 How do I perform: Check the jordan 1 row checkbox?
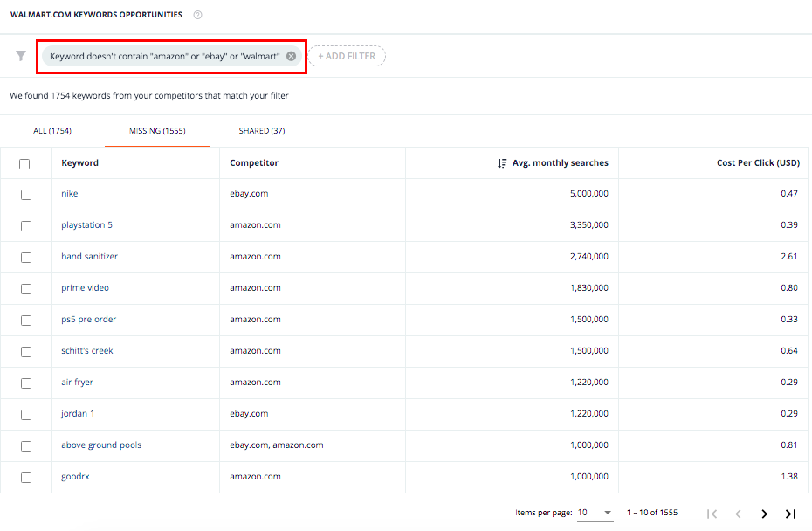(26, 415)
